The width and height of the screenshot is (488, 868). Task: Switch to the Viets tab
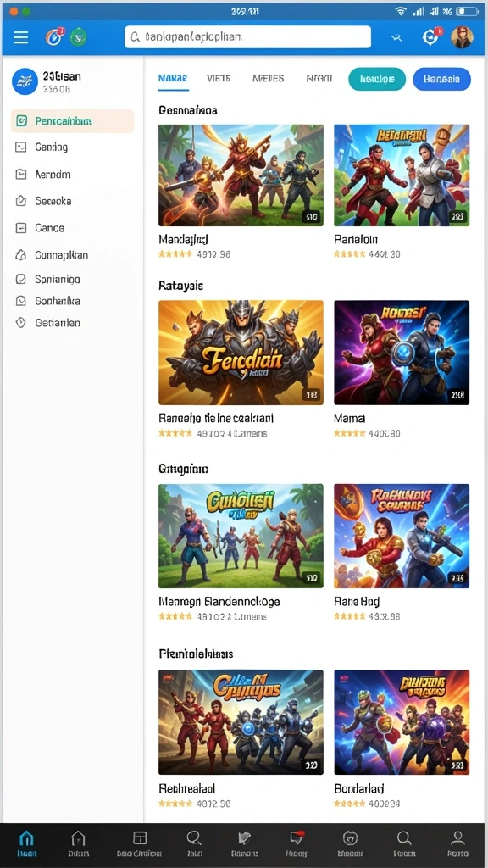[x=218, y=79]
